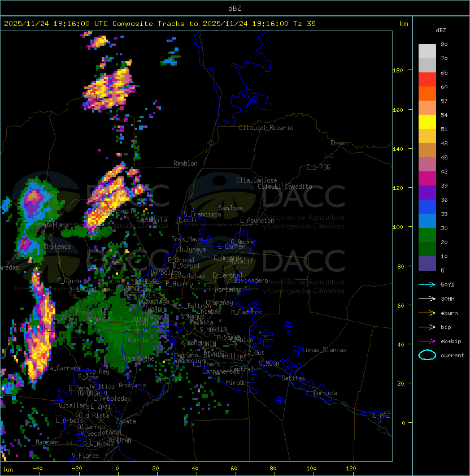Click the 'M_Caseros' map label

pos(246,312)
